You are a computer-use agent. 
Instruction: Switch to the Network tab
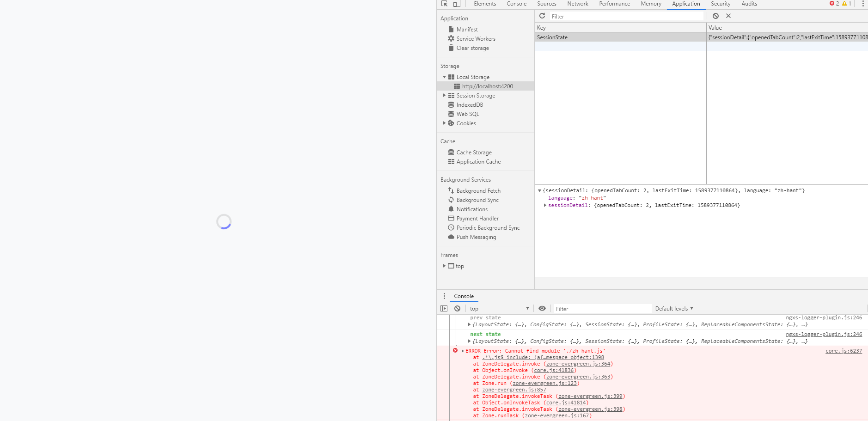(577, 4)
